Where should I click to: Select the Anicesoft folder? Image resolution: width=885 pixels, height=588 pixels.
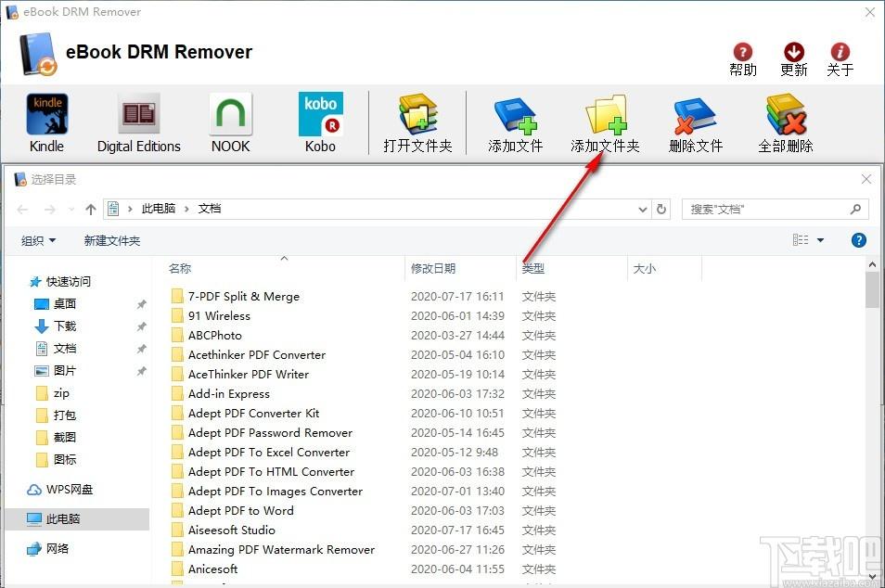click(x=204, y=569)
